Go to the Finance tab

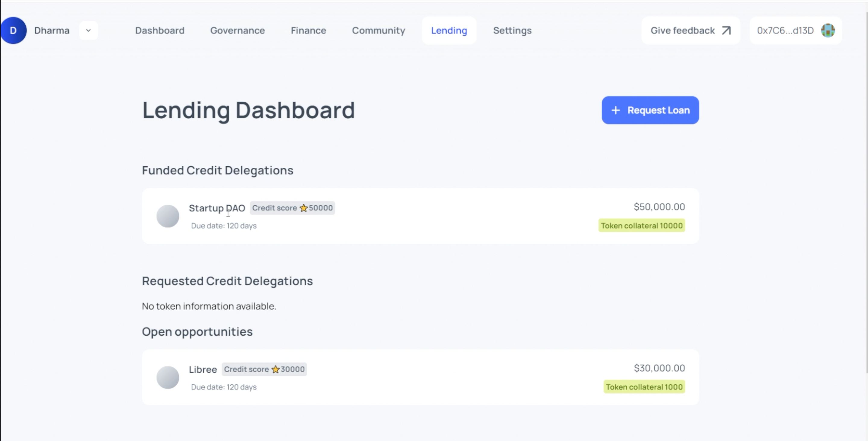[308, 30]
